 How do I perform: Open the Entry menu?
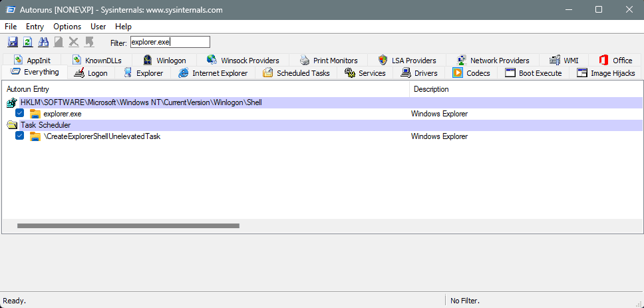[x=35, y=27]
